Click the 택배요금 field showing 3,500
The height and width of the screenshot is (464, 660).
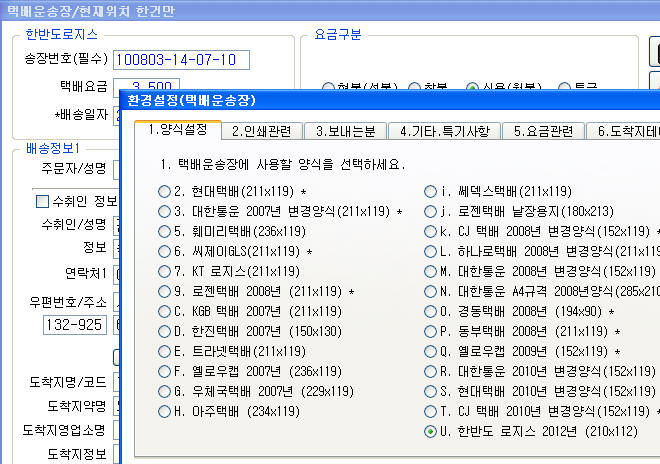click(146, 84)
